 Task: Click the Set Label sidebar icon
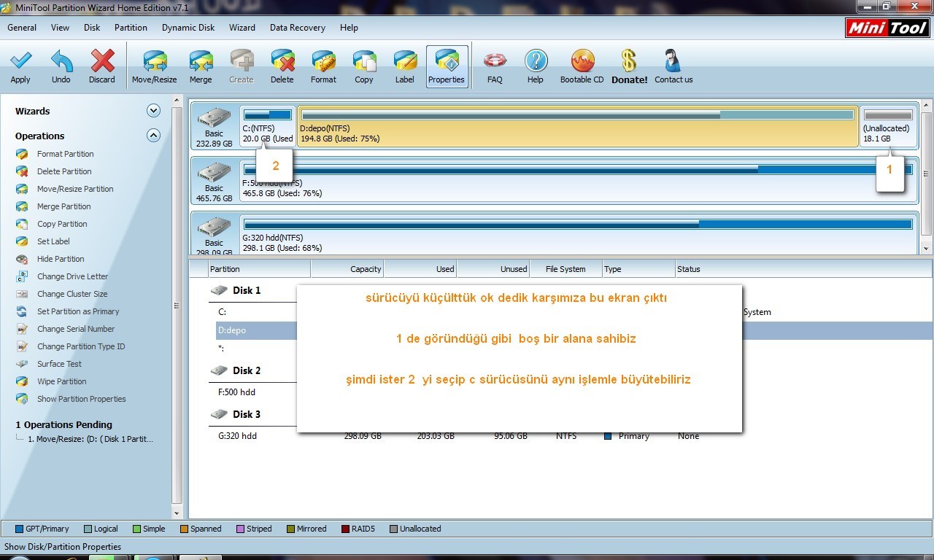pos(23,241)
